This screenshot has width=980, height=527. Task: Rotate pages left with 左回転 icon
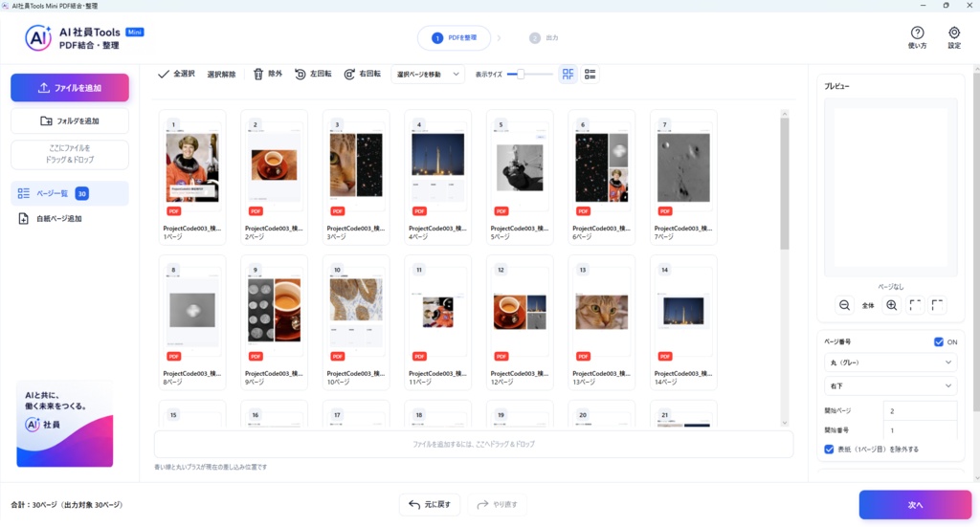click(300, 75)
